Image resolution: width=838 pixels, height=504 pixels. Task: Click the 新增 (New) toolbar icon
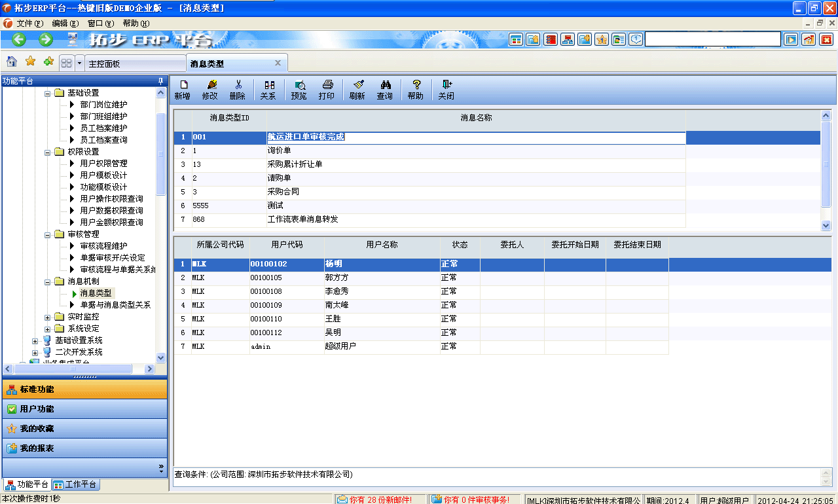click(183, 90)
